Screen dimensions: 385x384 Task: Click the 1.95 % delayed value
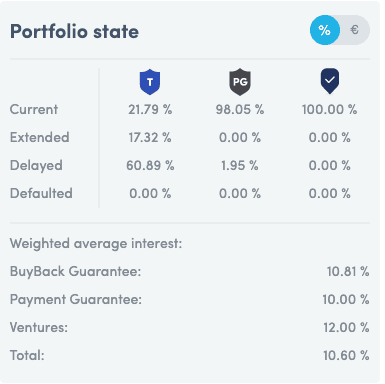click(240, 165)
